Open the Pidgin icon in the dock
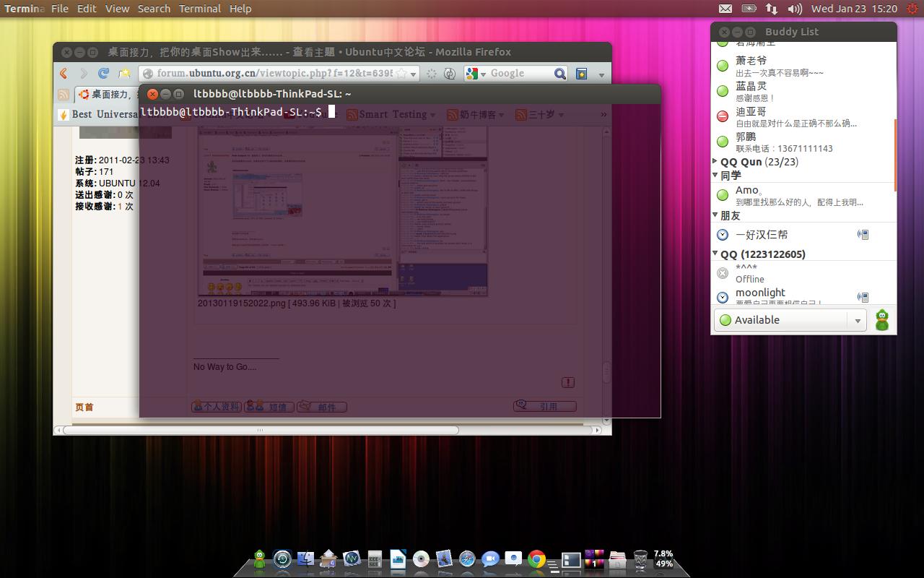The image size is (924, 578). tap(260, 559)
